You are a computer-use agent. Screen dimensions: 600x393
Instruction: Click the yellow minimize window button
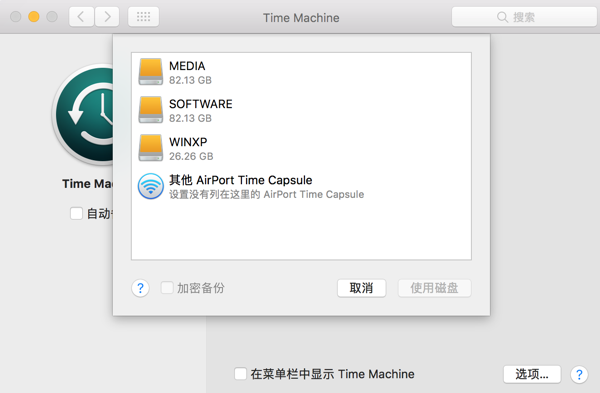tap(34, 17)
